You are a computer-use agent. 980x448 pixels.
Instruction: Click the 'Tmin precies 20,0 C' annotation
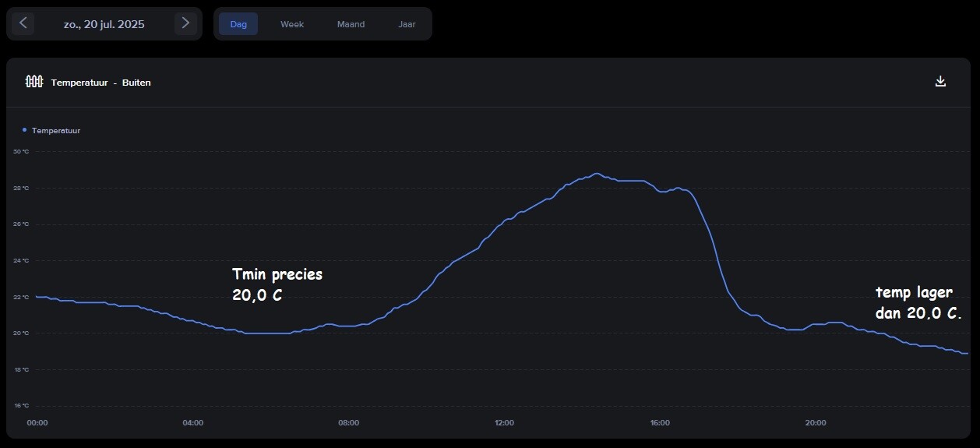point(277,285)
